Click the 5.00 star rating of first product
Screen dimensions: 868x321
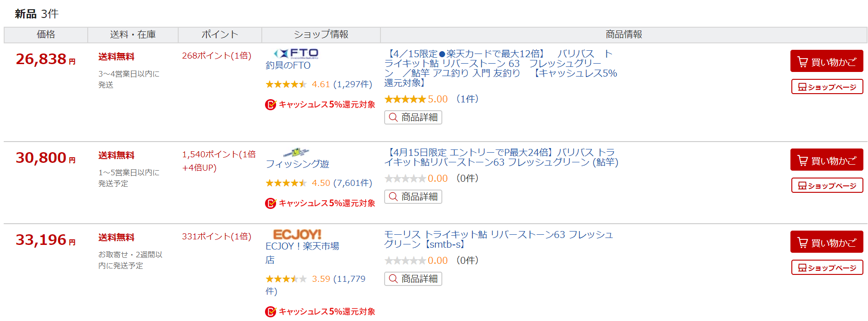(416, 99)
